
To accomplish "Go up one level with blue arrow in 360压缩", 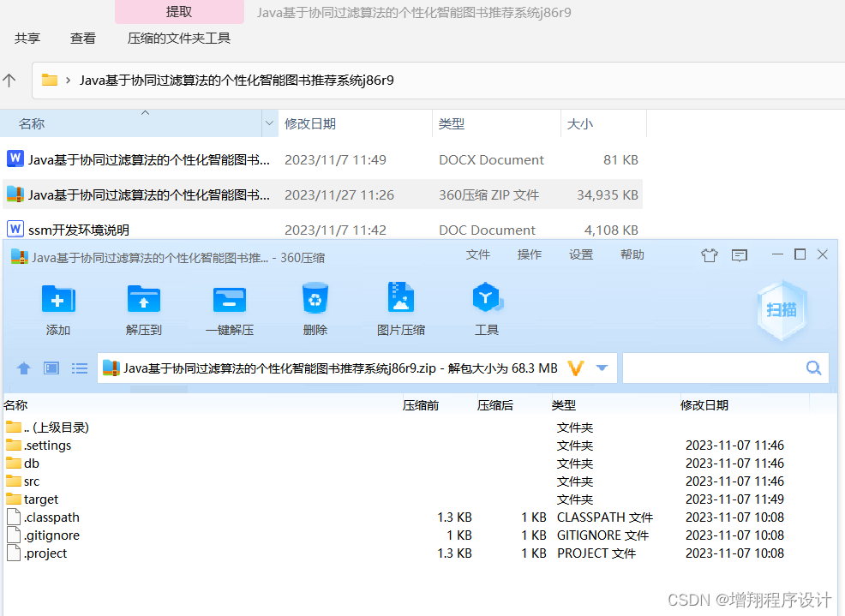I will pos(24,368).
